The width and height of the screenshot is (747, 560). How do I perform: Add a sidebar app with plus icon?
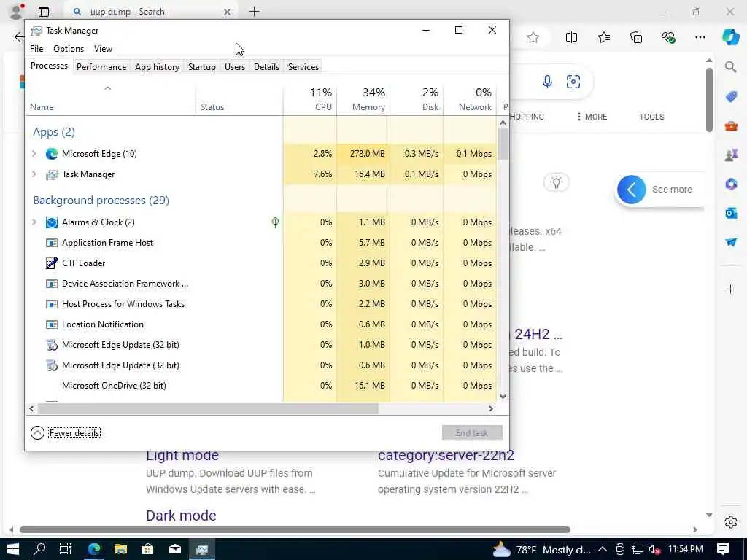coord(730,289)
